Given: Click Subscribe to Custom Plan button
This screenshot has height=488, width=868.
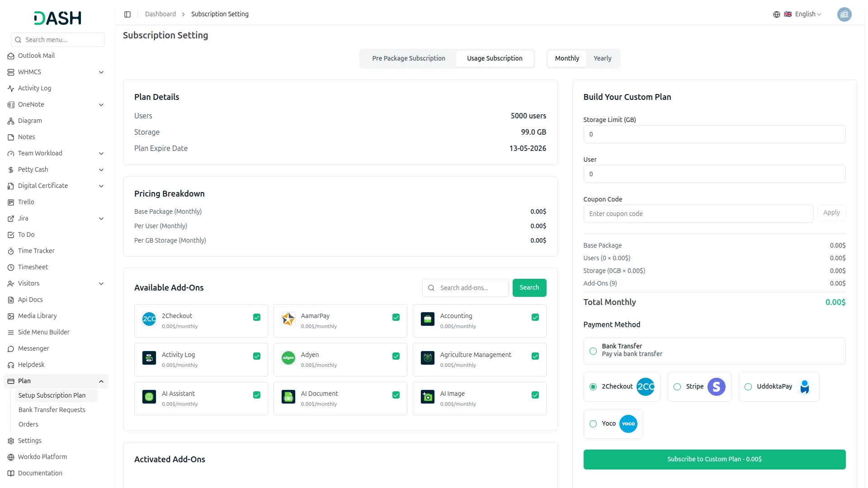Looking at the screenshot, I should click(x=714, y=460).
